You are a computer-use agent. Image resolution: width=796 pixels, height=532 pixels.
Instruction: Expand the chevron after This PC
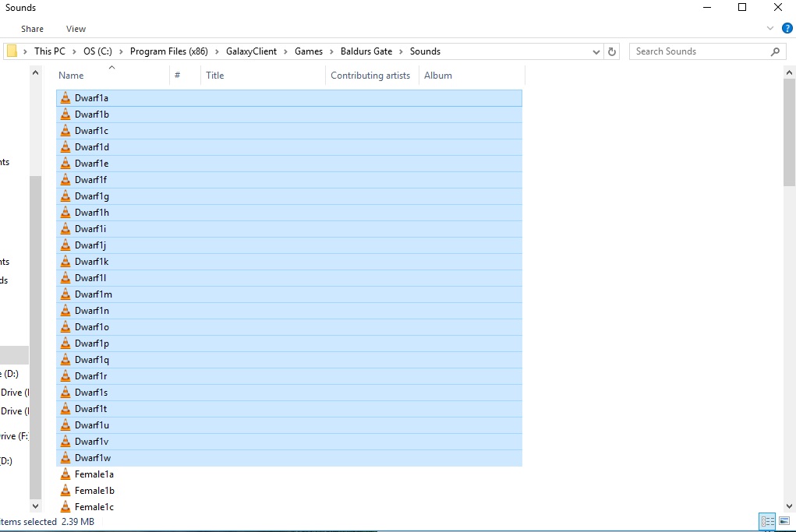click(x=74, y=51)
